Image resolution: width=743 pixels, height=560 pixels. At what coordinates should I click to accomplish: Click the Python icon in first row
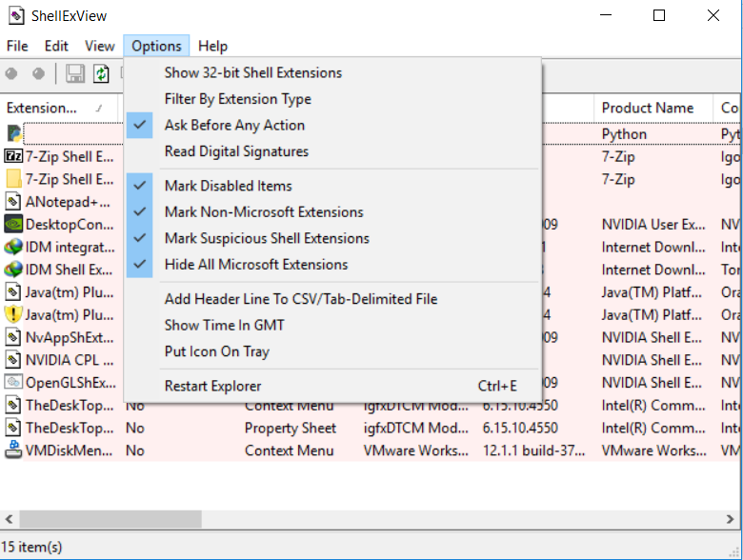13,133
